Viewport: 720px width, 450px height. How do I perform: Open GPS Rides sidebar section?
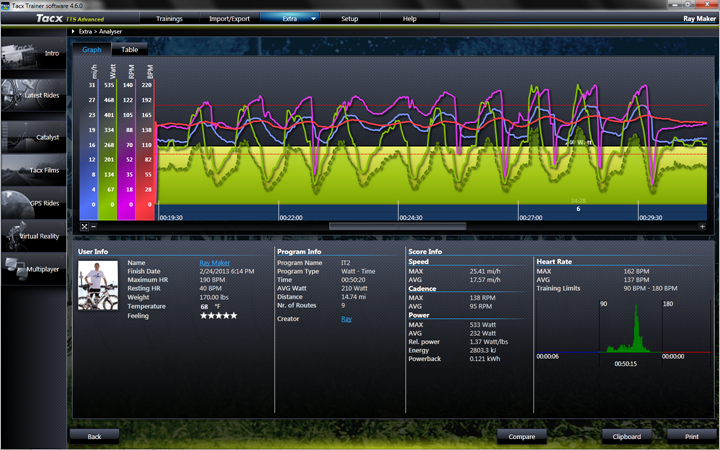point(34,203)
